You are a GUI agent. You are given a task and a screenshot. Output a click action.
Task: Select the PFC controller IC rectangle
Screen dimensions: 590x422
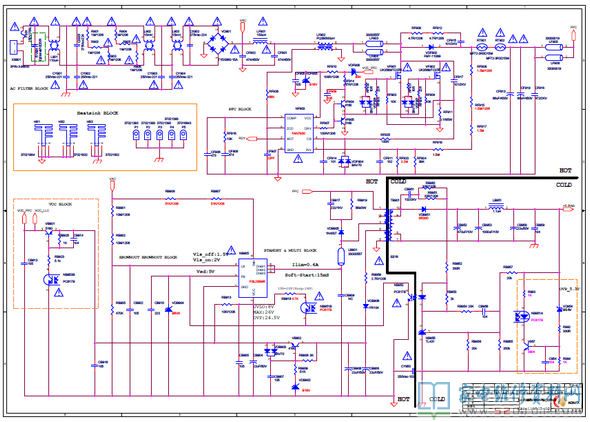pos(299,134)
